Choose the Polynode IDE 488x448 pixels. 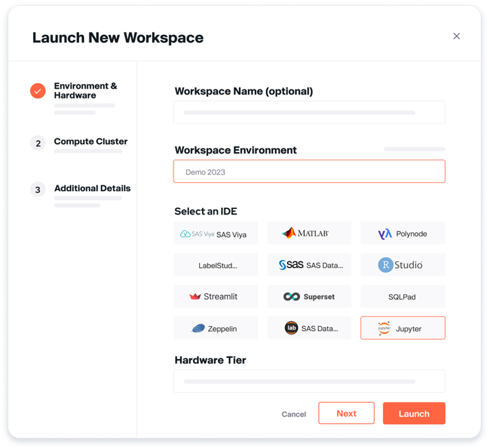402,233
